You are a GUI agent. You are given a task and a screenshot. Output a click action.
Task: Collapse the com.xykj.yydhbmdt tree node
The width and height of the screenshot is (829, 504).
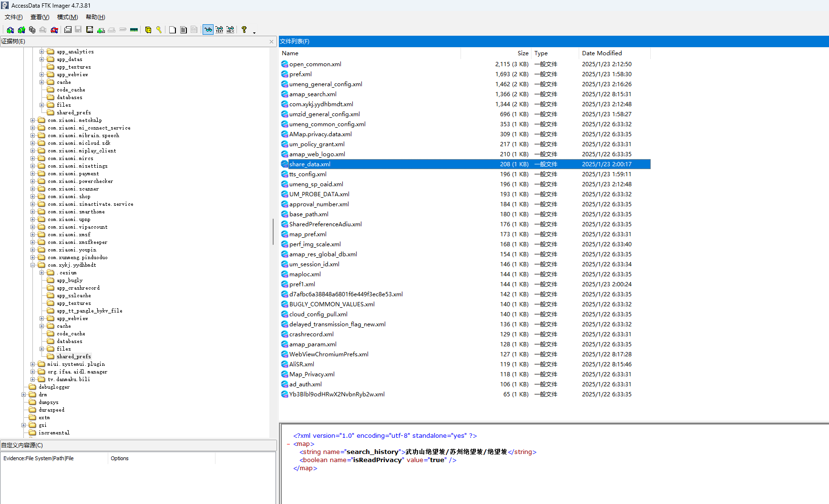click(x=33, y=265)
